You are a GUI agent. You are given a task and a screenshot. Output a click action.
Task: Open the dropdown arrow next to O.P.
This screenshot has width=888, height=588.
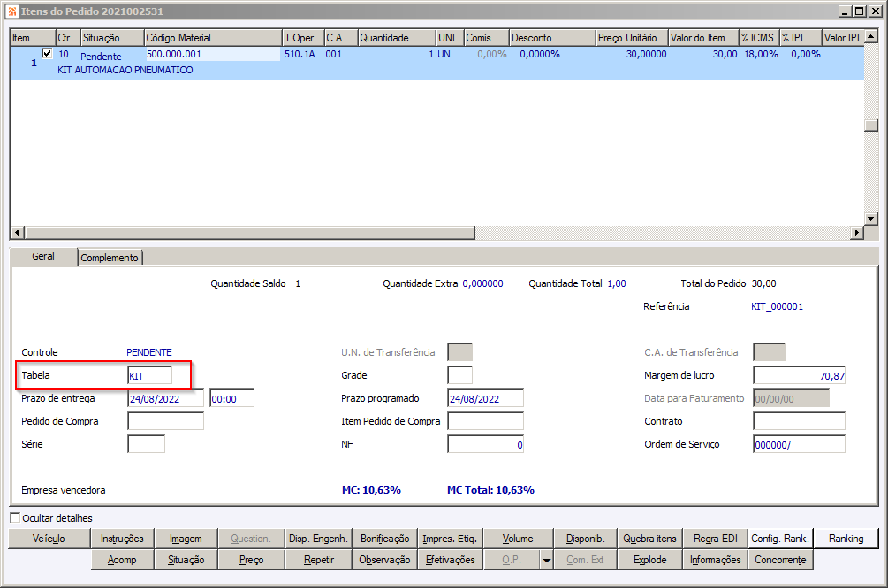[547, 561]
